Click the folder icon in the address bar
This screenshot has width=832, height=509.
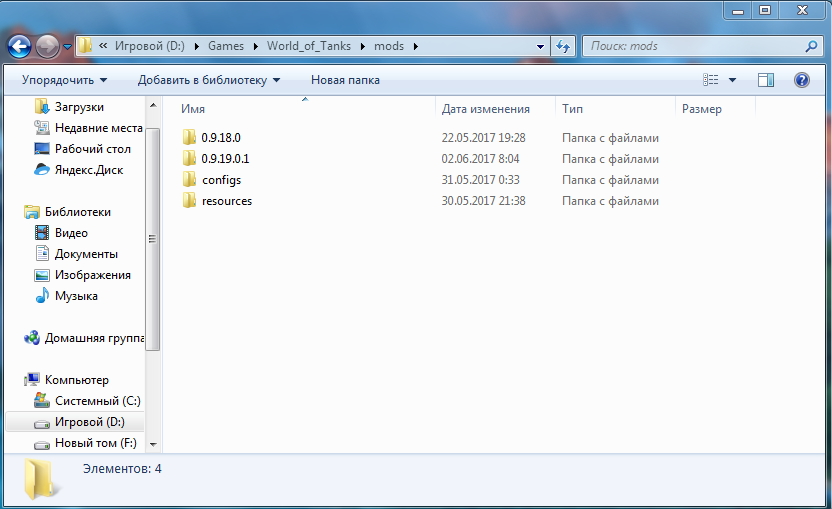[x=85, y=46]
